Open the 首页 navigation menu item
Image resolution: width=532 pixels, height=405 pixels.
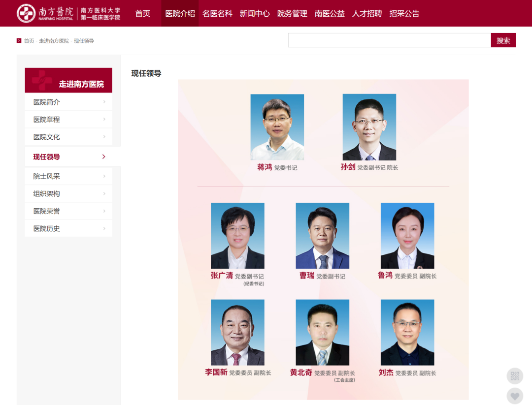[x=142, y=14]
